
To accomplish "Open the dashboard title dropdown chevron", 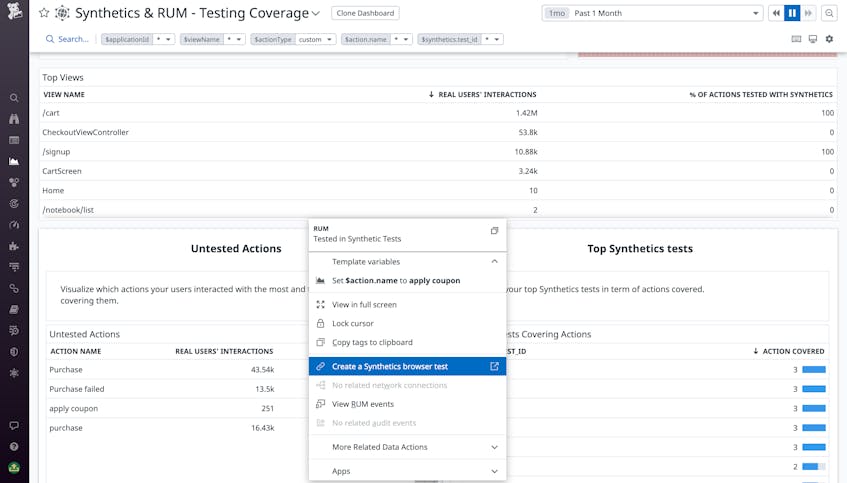I will 316,14.
